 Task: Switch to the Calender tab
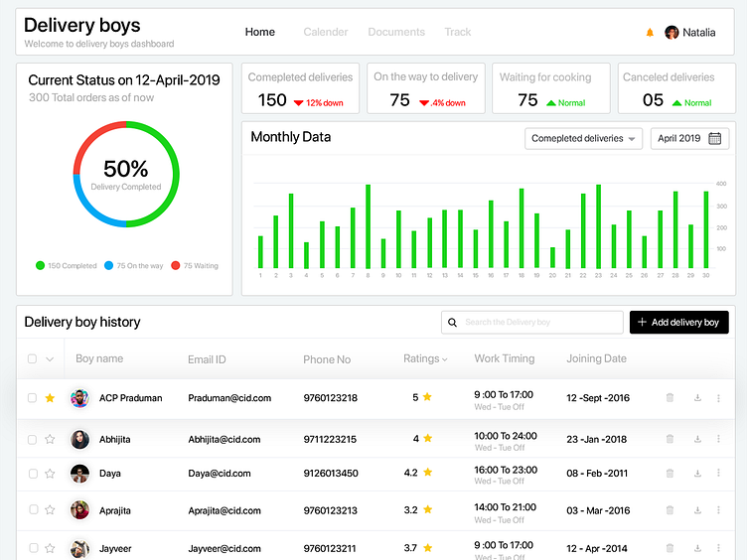tap(325, 32)
